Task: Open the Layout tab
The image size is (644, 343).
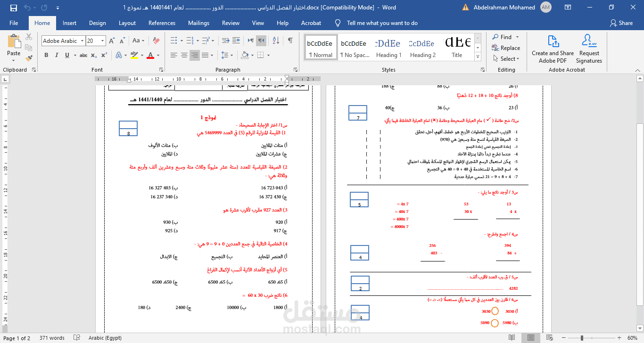Action: click(x=127, y=23)
